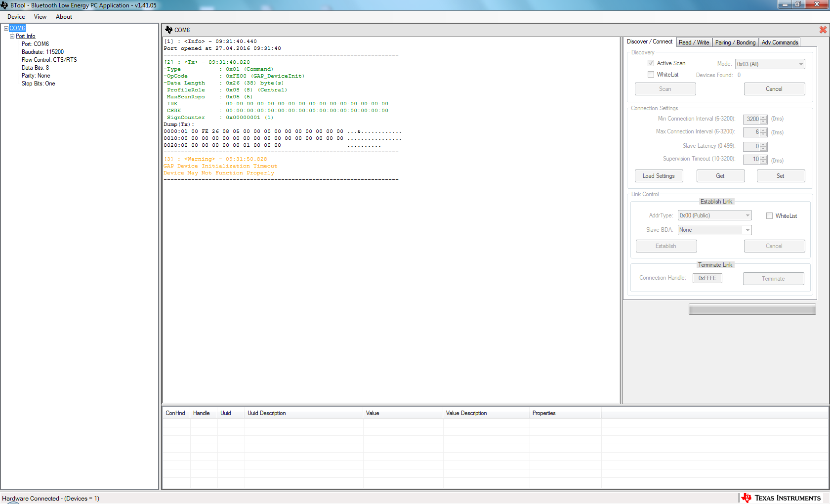This screenshot has width=830, height=504.
Task: Click the Handle column header
Action: [x=204, y=413]
